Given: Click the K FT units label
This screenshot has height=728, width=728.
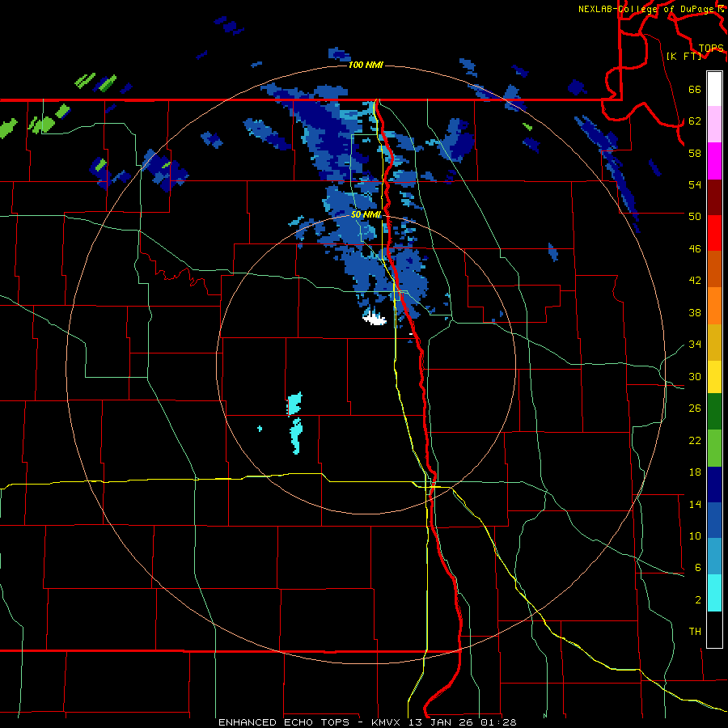Looking at the screenshot, I should [x=684, y=56].
